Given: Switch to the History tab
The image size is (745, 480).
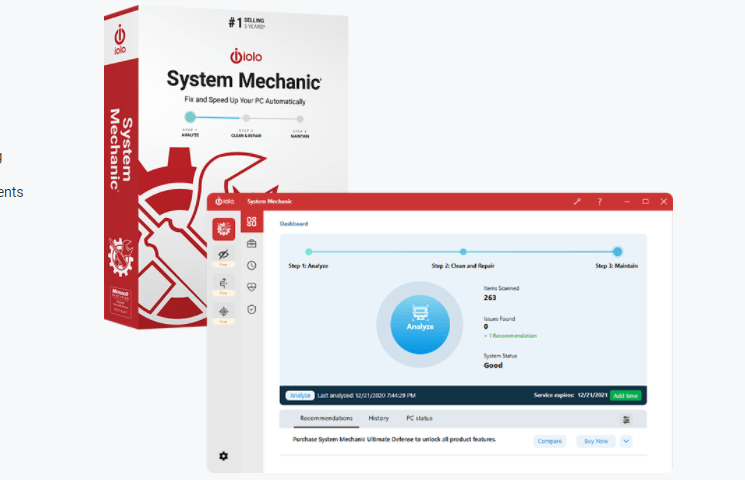Looking at the screenshot, I should [x=379, y=418].
